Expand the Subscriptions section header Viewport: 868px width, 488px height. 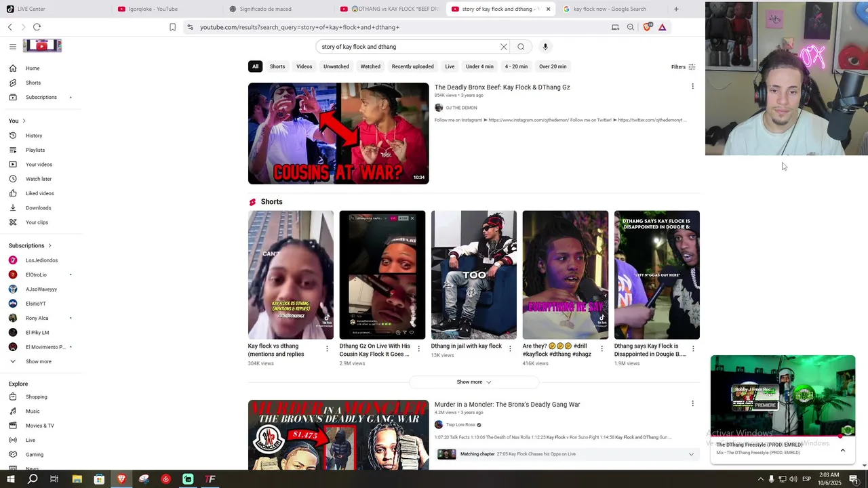pos(30,245)
